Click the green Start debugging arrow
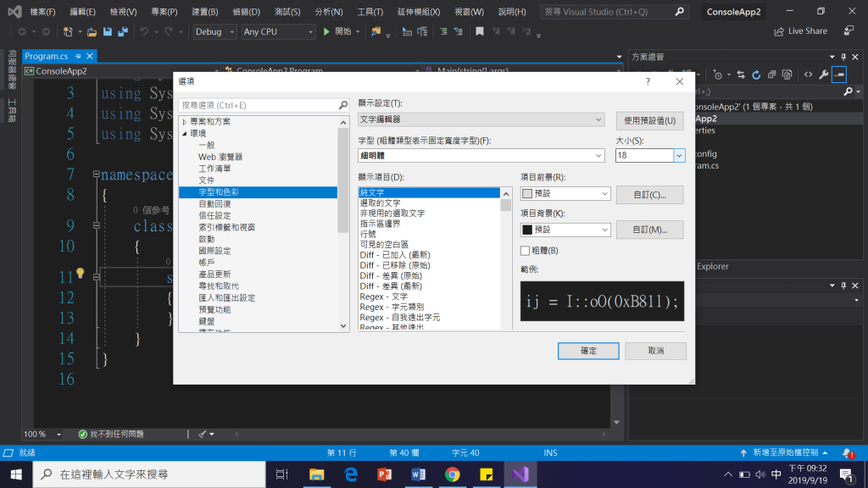 (x=326, y=31)
